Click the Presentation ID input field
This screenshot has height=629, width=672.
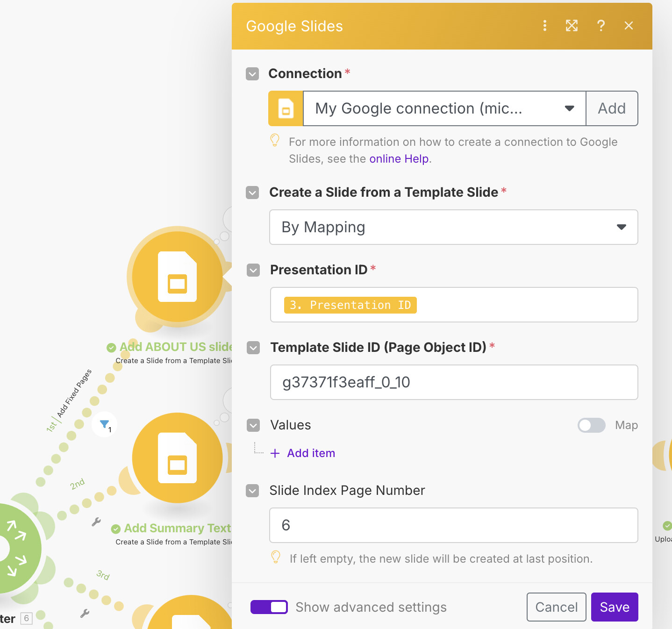pos(454,305)
